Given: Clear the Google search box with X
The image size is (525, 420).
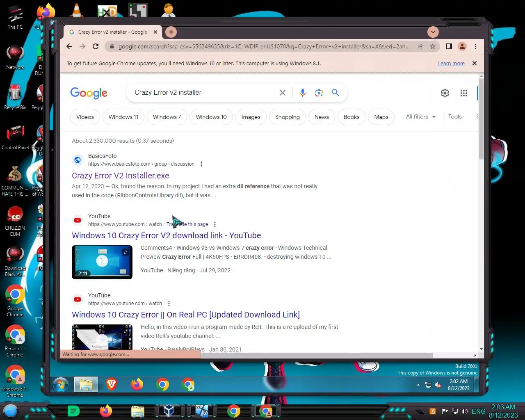Looking at the screenshot, I should click(x=283, y=93).
